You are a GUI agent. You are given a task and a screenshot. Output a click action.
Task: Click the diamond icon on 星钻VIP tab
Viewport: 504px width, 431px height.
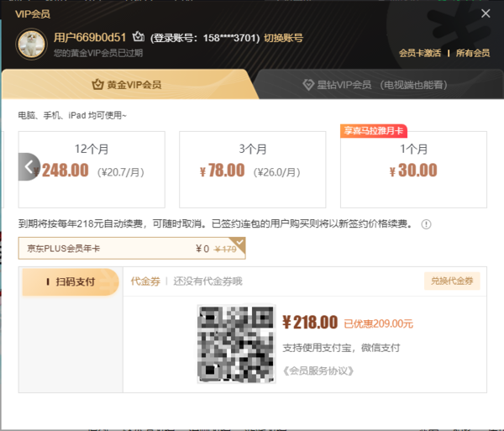coord(310,85)
